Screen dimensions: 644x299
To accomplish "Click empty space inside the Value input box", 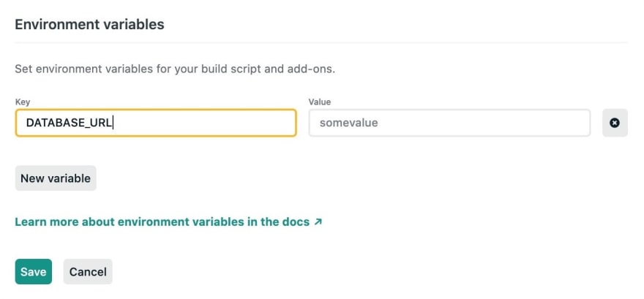I will coord(484,123).
